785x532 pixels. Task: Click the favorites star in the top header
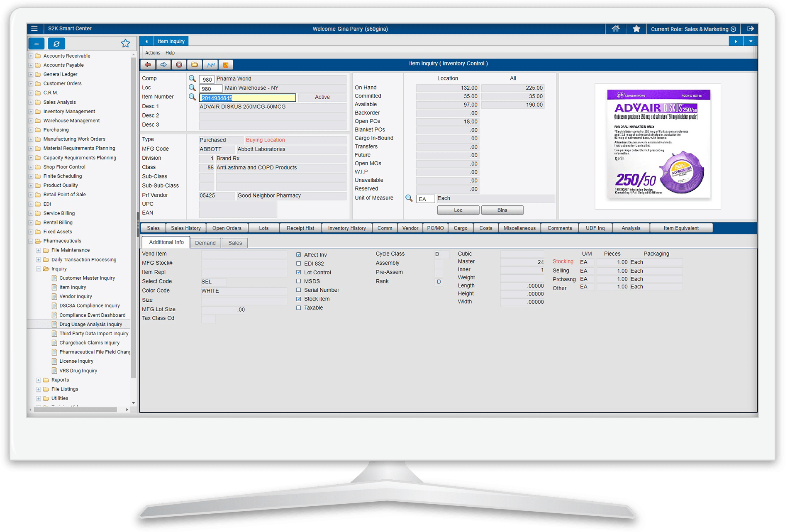pos(636,29)
